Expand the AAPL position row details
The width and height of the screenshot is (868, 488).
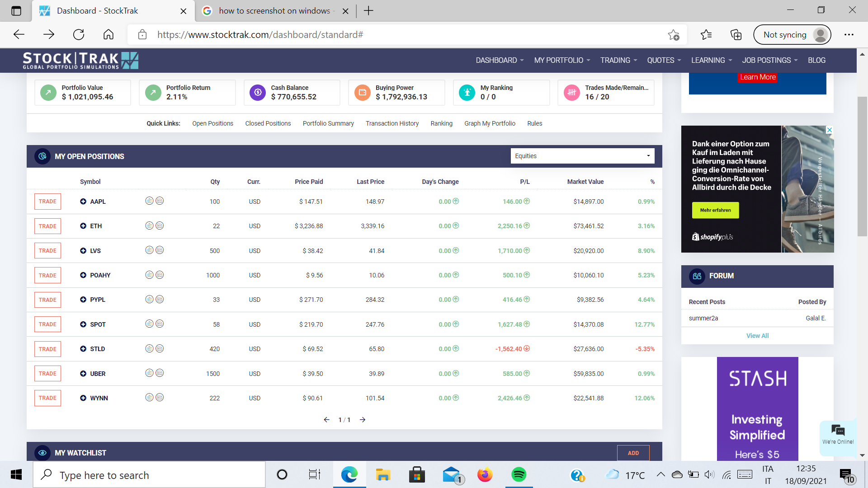point(83,202)
